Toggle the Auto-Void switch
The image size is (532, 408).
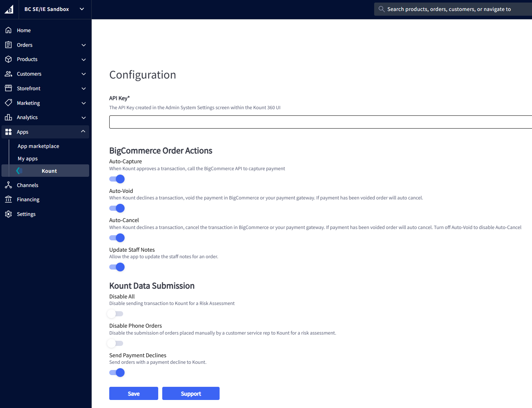pyautogui.click(x=117, y=208)
